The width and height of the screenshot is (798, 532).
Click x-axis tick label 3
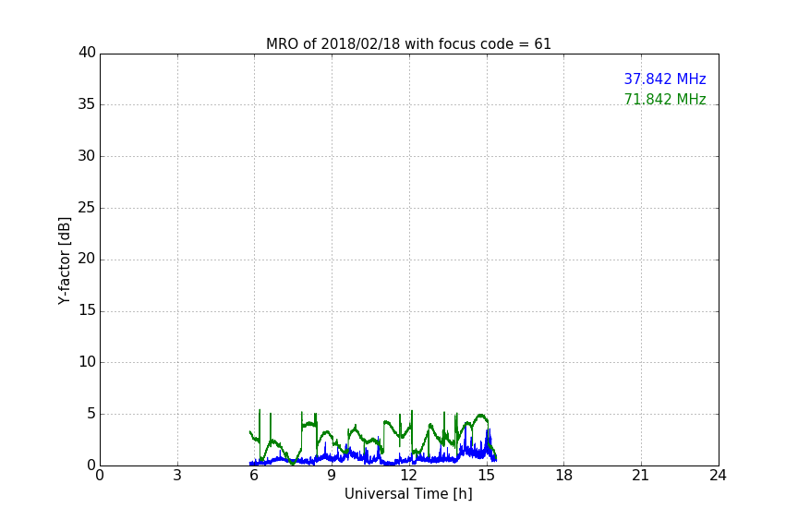pos(177,476)
